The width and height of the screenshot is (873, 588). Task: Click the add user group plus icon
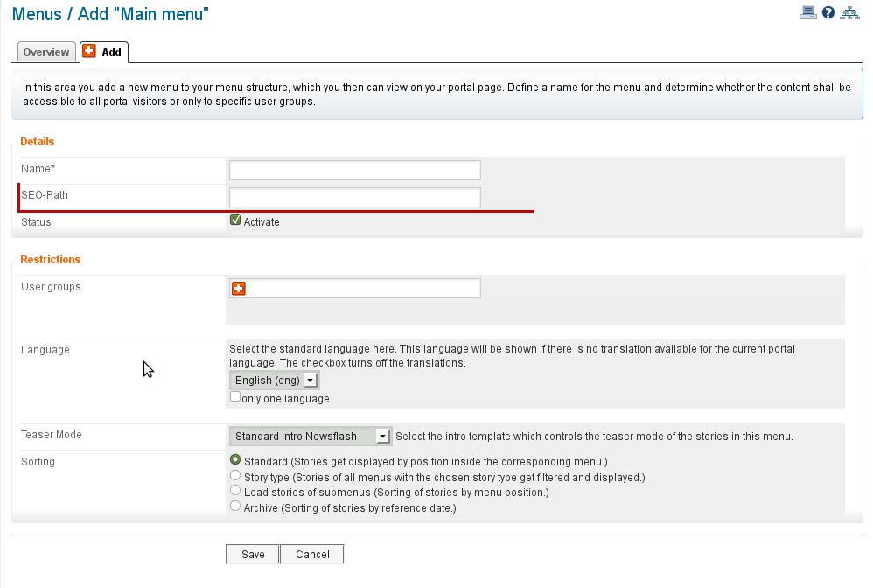click(x=238, y=289)
